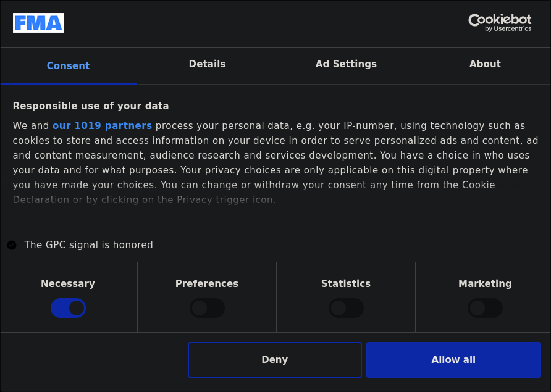The image size is (551, 392).
Task: Switch to the Consent tab
Action: tap(68, 65)
